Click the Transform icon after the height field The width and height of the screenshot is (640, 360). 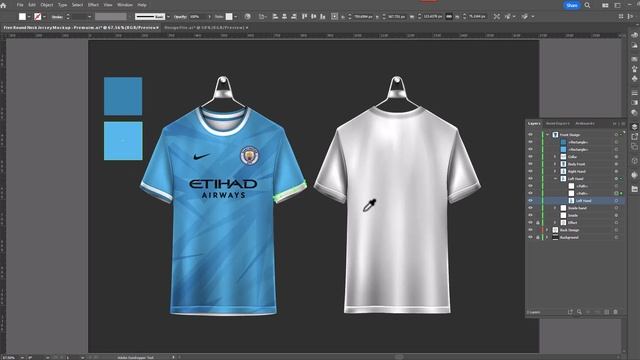coord(496,16)
